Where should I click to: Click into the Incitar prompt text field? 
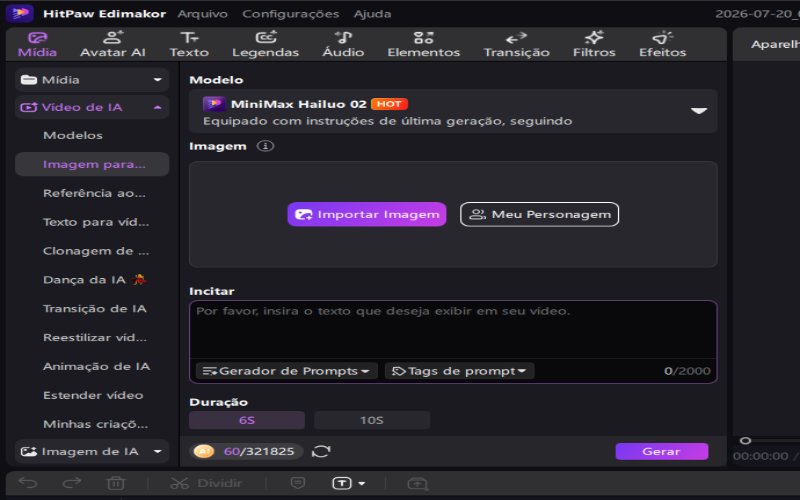[453, 330]
